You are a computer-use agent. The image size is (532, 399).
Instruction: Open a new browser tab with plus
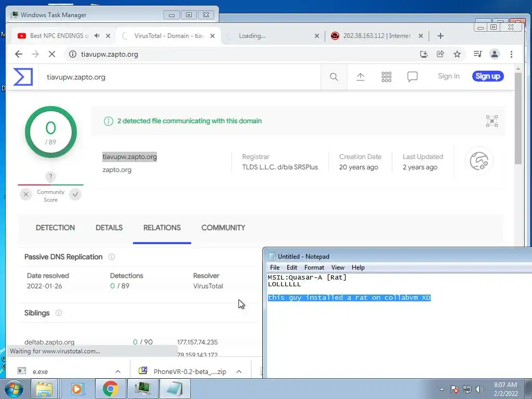point(441,36)
